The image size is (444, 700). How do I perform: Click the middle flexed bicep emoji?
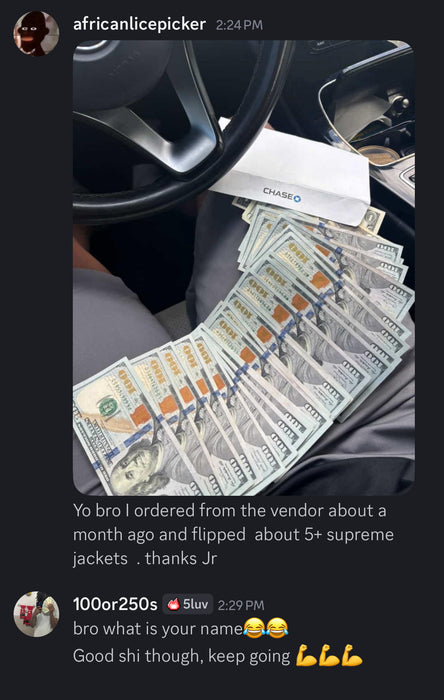point(329,655)
